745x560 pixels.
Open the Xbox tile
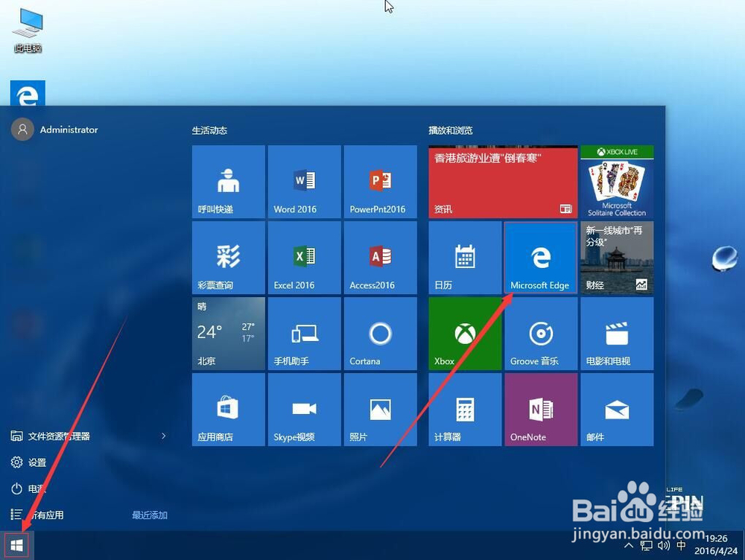point(465,334)
